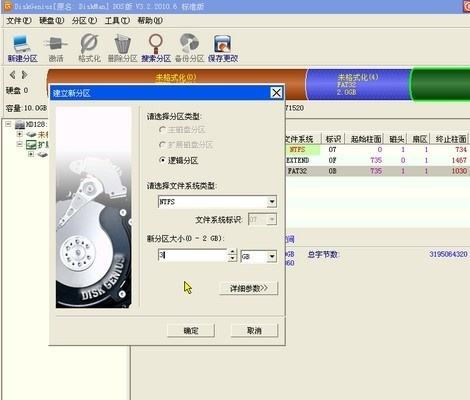470x400 pixels.
Task: Click the HD128 hard disk icon in tree
Action: tap(20, 125)
